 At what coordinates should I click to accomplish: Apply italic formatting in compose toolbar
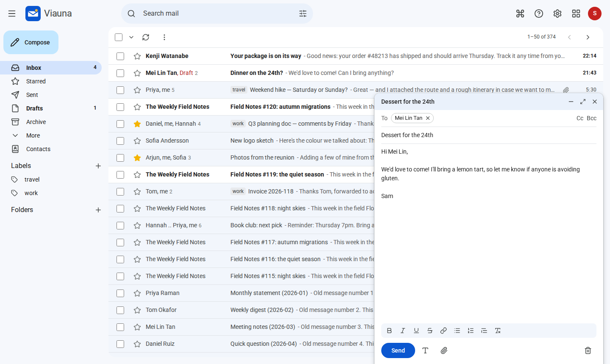click(x=403, y=331)
